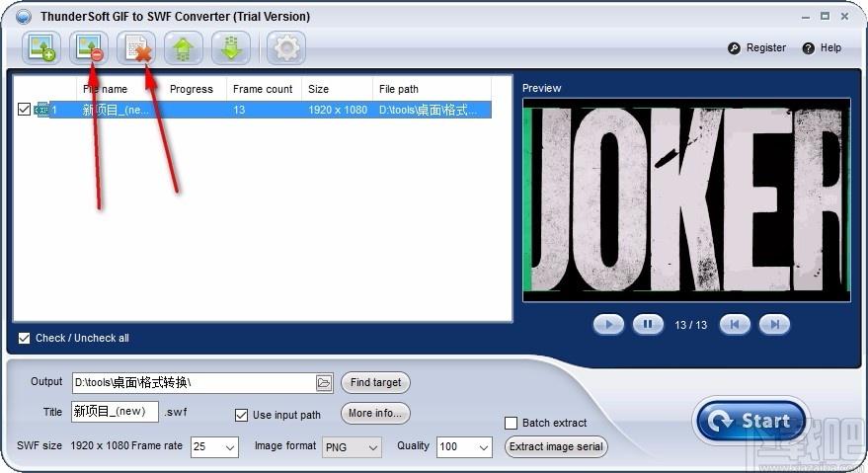Viewport: 868px width, 473px height.
Task: Click the Remove selected file toolbar icon
Action: tap(89, 48)
